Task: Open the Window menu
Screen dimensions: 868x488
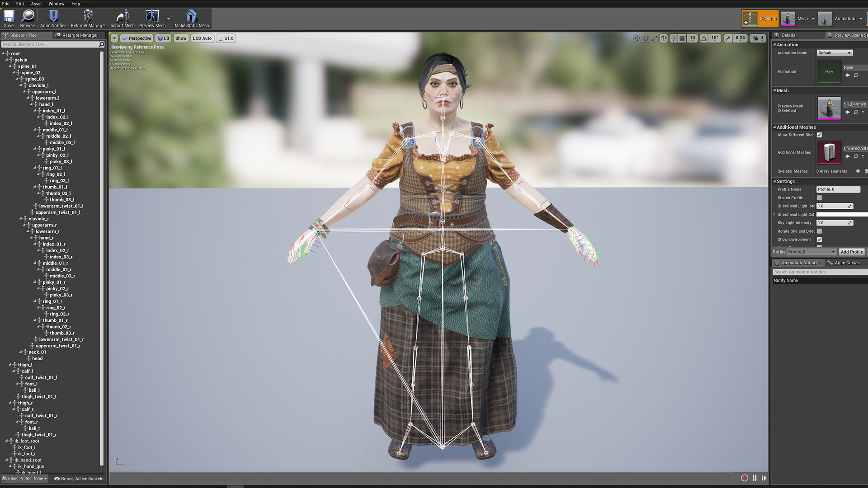Action: pos(57,4)
